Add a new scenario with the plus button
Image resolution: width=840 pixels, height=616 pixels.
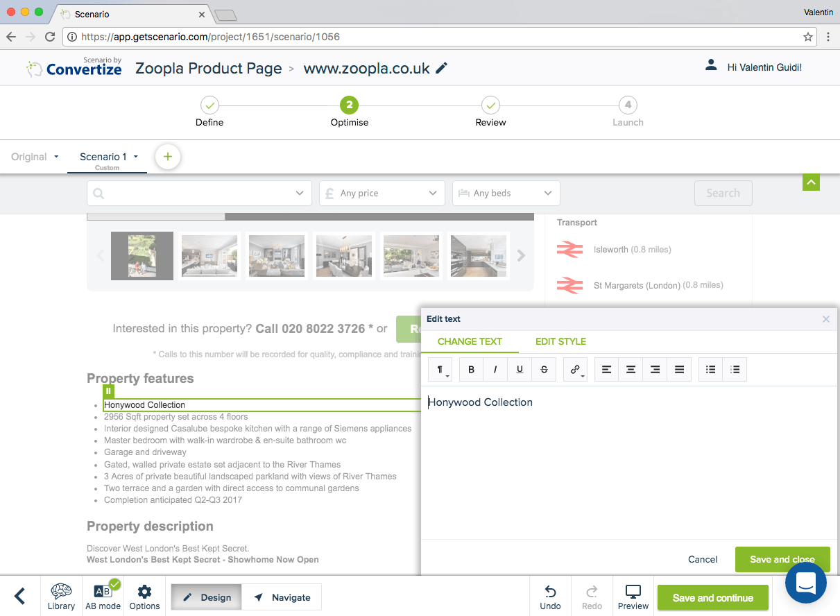[x=167, y=157]
